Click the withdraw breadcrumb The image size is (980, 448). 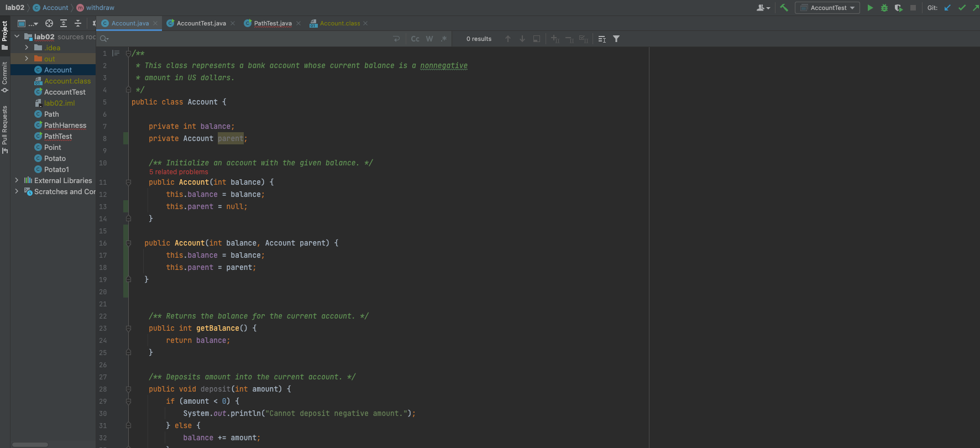99,8
